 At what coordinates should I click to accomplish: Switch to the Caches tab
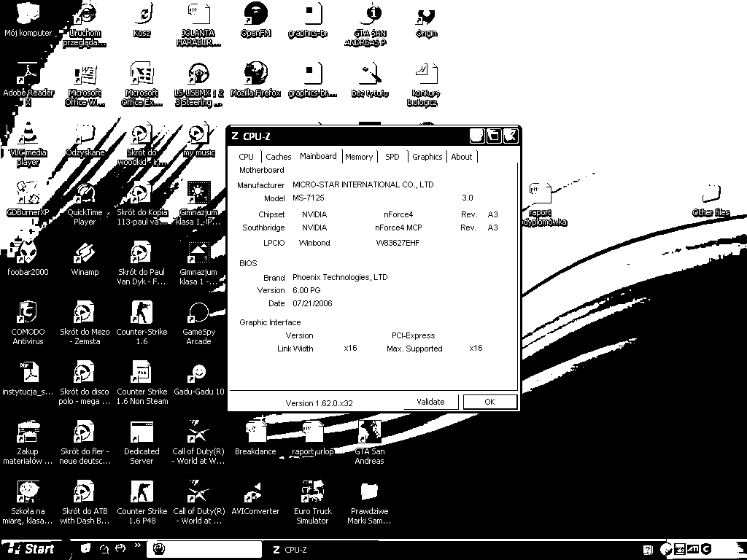tap(278, 157)
